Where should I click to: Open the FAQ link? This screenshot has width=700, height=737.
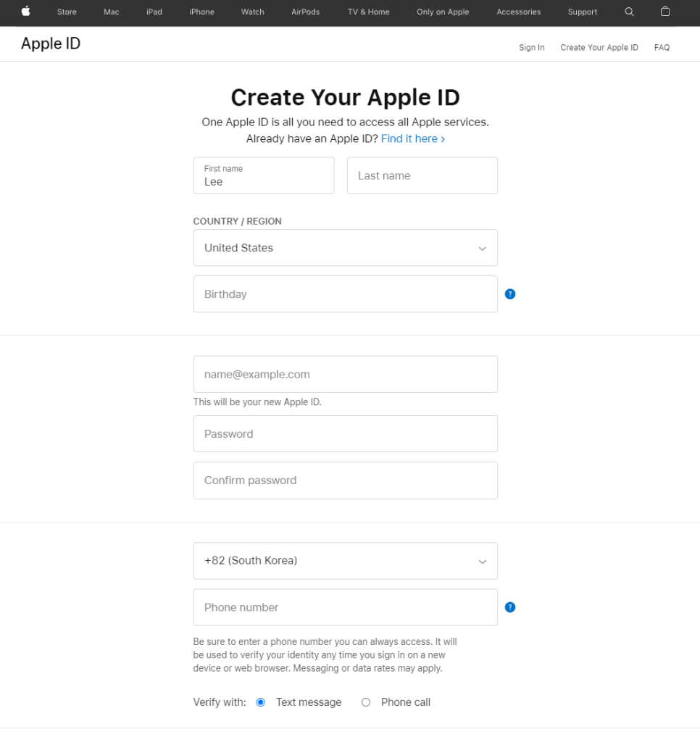(x=662, y=47)
